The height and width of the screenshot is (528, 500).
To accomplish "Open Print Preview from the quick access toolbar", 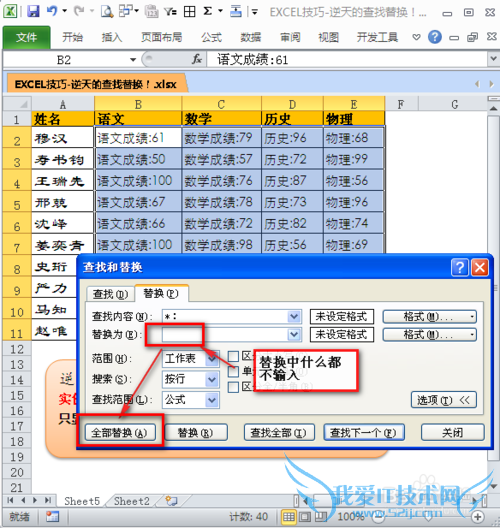I will click(x=107, y=12).
